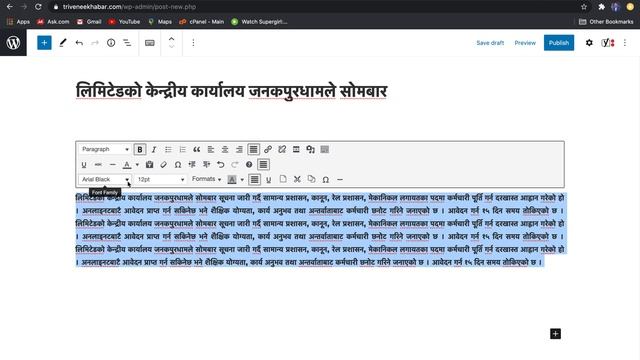The height and width of the screenshot is (360, 640).
Task: Toggle the Settings gear sidebar
Action: coord(589,42)
